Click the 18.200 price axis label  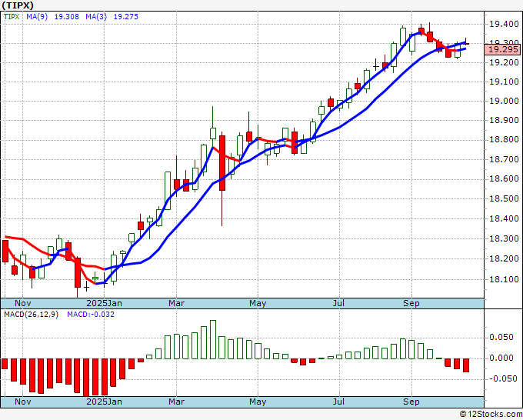(x=504, y=259)
